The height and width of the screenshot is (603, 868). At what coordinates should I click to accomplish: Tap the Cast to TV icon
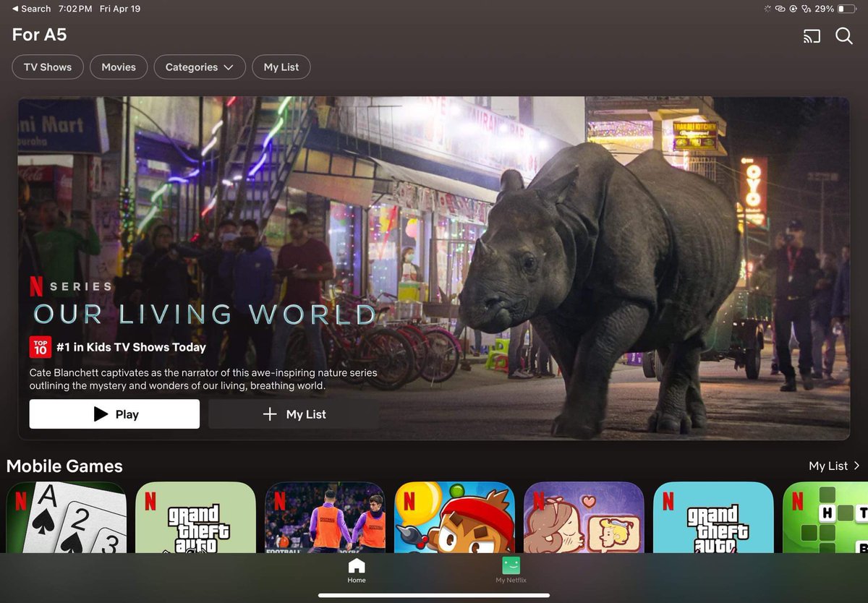pyautogui.click(x=812, y=36)
